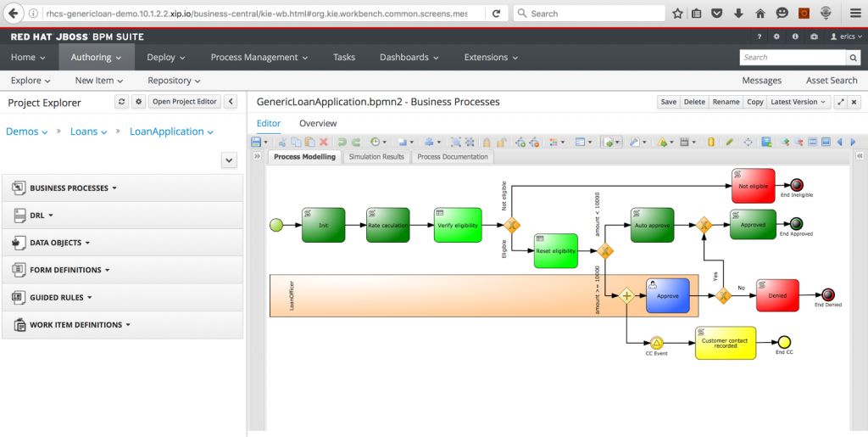Click the closed padlock lock icon
Screen dimensions: 868x437
coord(487,143)
